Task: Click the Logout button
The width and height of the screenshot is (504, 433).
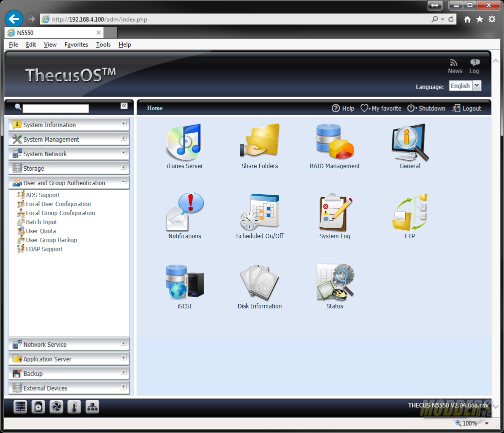Action: pos(466,108)
